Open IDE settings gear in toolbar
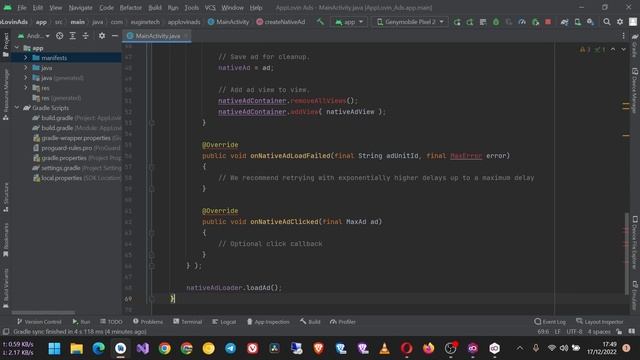Screen dimensions: 640x360 (x=620, y=22)
